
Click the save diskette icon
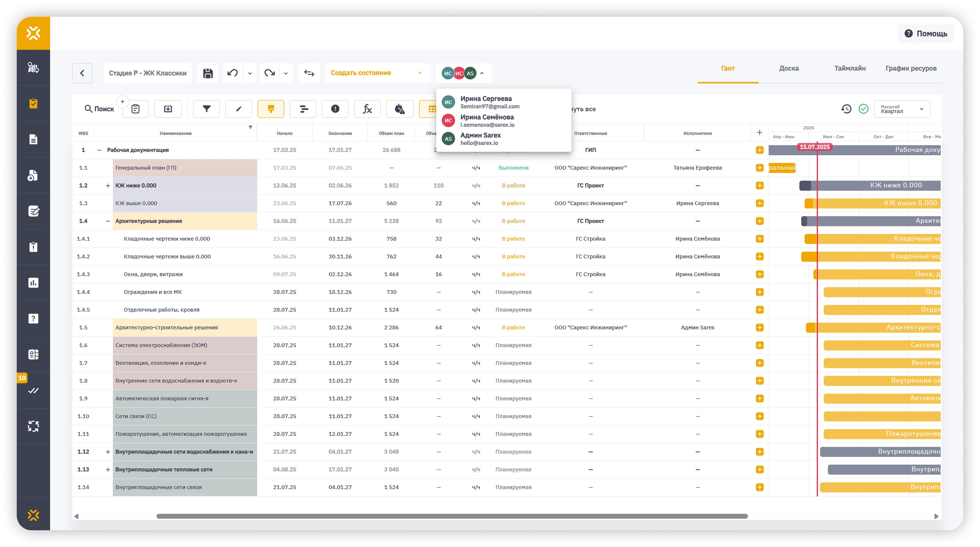tap(208, 73)
